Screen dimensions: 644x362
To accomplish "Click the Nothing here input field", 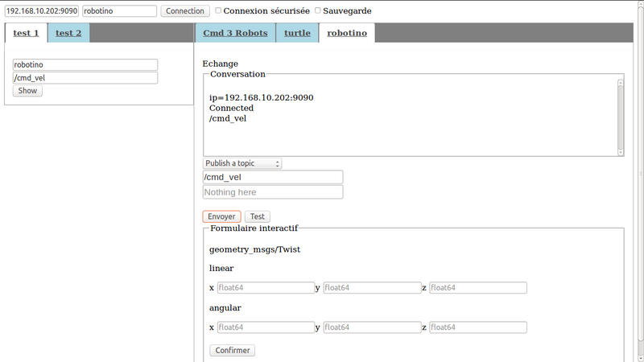I will [x=273, y=192].
